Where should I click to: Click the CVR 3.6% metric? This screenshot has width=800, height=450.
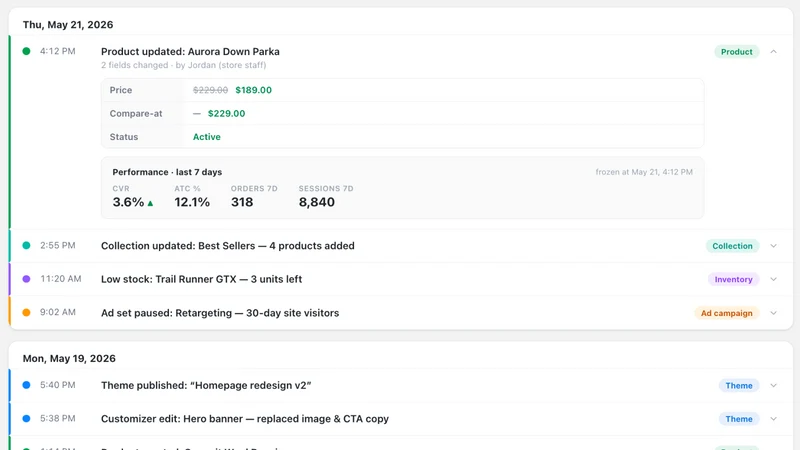click(x=128, y=202)
